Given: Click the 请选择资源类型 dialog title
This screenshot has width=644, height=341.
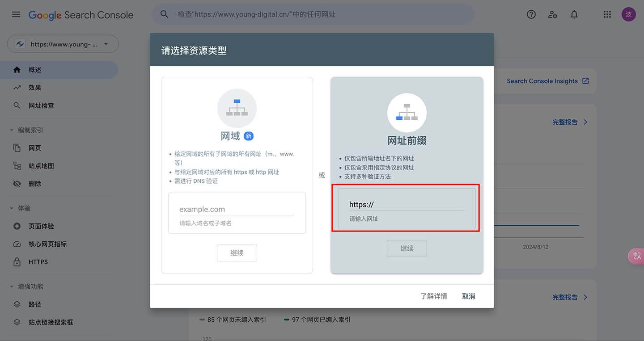Looking at the screenshot, I should pos(194,51).
